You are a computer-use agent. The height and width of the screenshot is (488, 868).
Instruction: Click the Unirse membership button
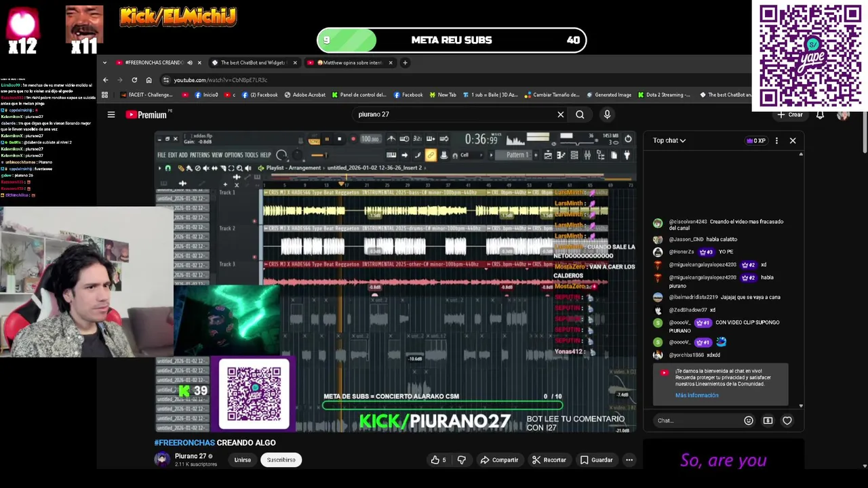click(x=243, y=460)
